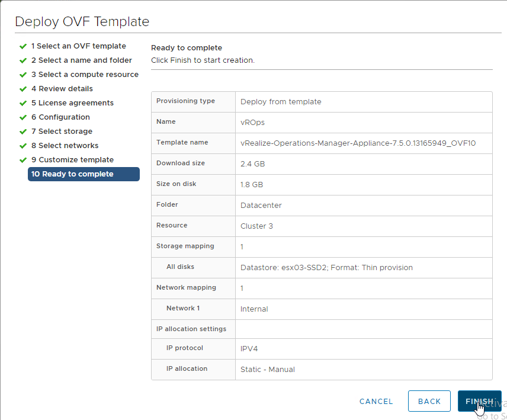Click the resource value 'Cluster 3'
507x420 pixels.
point(256,226)
